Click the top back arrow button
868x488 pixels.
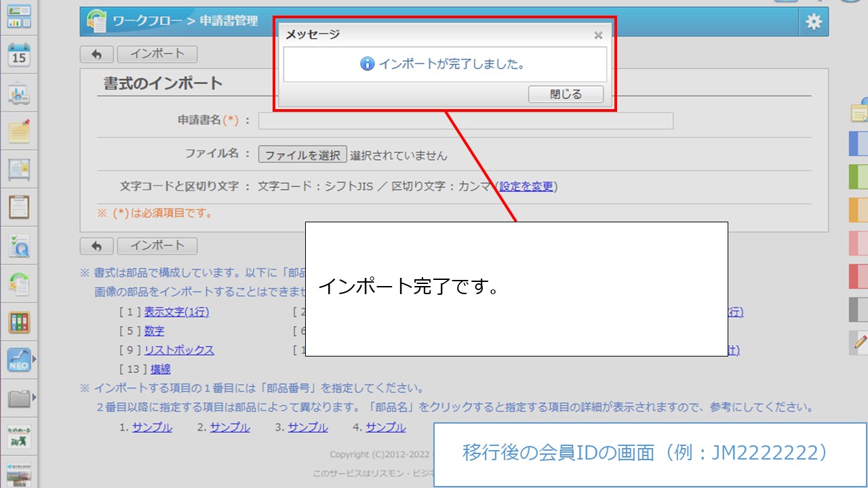coord(96,54)
